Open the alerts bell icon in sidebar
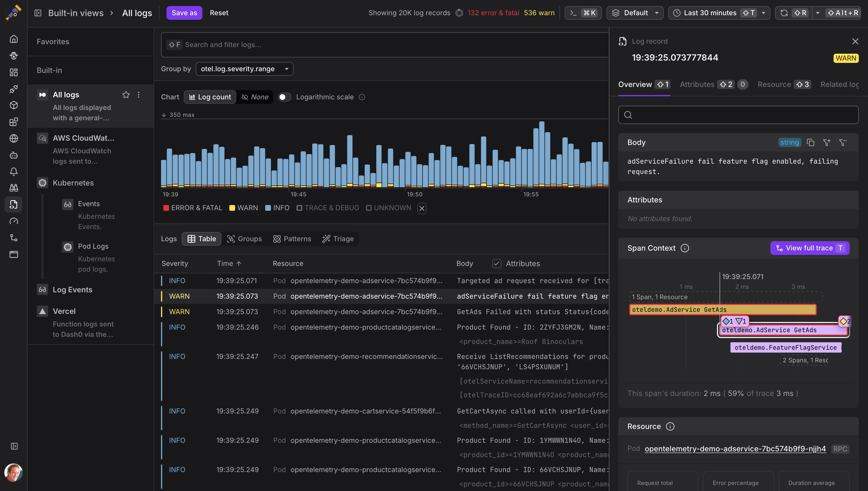Viewport: 868px width, 491px height. pos(13,171)
